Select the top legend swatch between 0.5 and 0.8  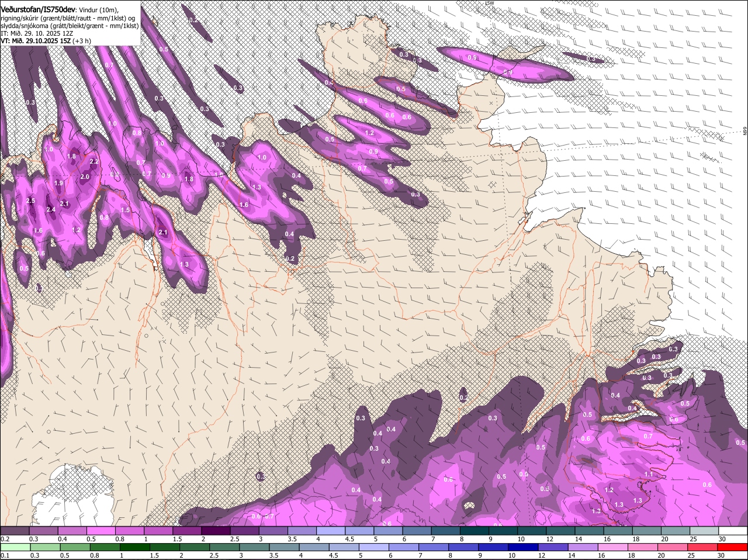[101, 531]
